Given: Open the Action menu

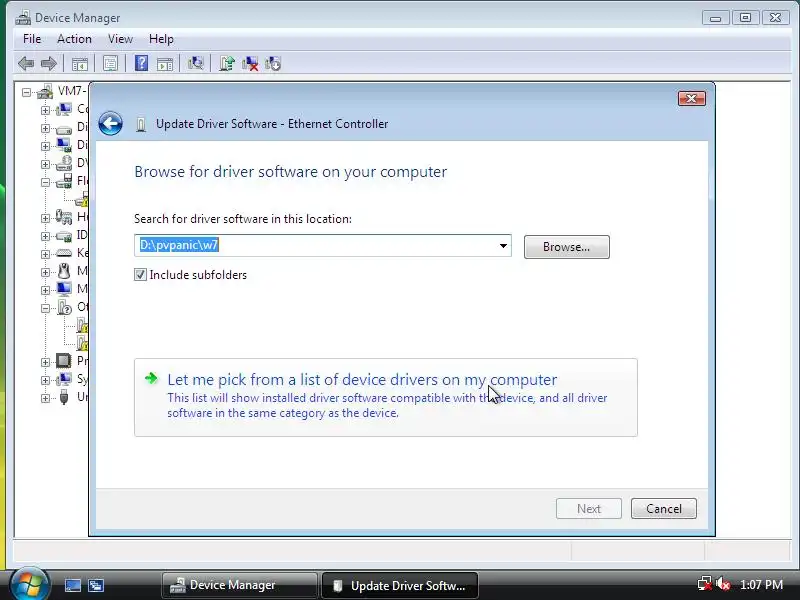Looking at the screenshot, I should [x=74, y=39].
